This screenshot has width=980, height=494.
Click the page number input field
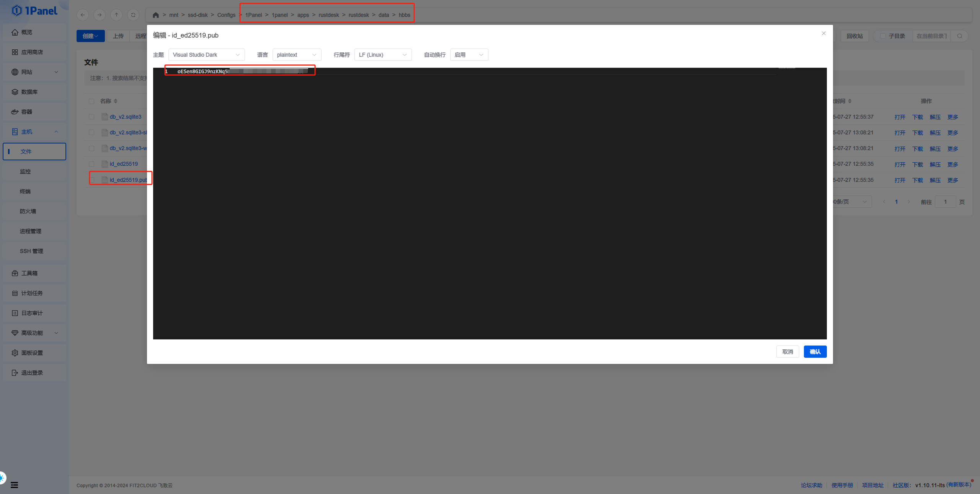coord(945,202)
